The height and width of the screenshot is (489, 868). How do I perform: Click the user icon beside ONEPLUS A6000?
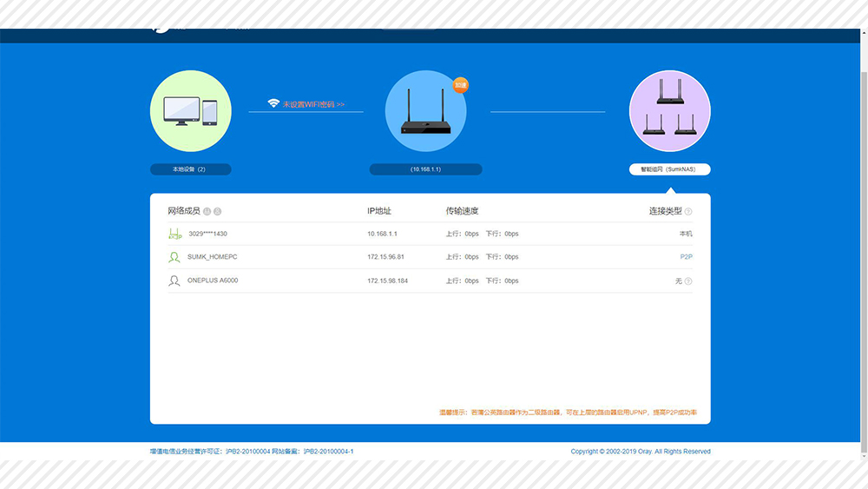click(x=174, y=281)
